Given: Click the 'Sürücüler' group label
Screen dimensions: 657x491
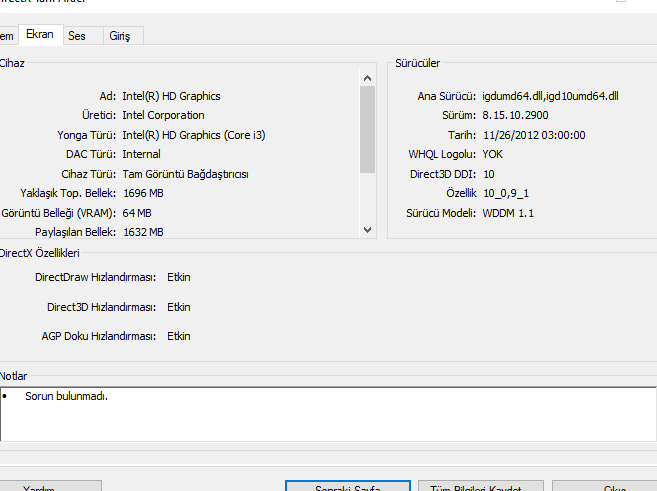Looking at the screenshot, I should tap(418, 63).
